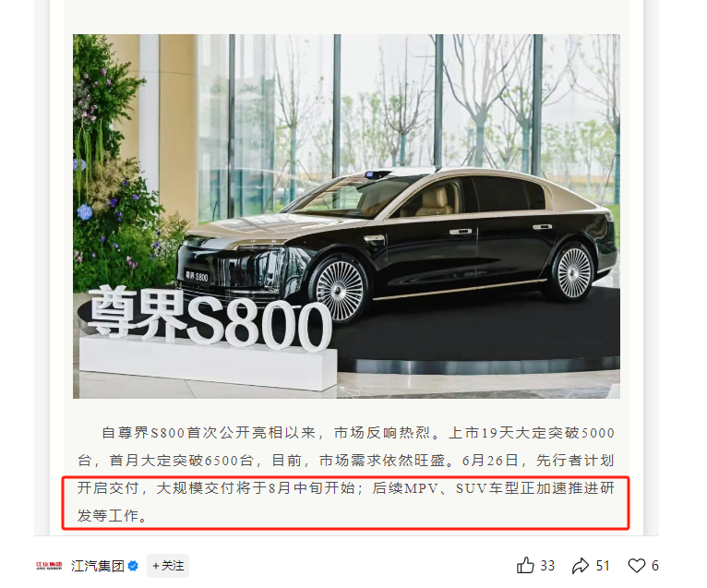Click the blue verified badge
The image size is (707, 588).
tap(133, 566)
